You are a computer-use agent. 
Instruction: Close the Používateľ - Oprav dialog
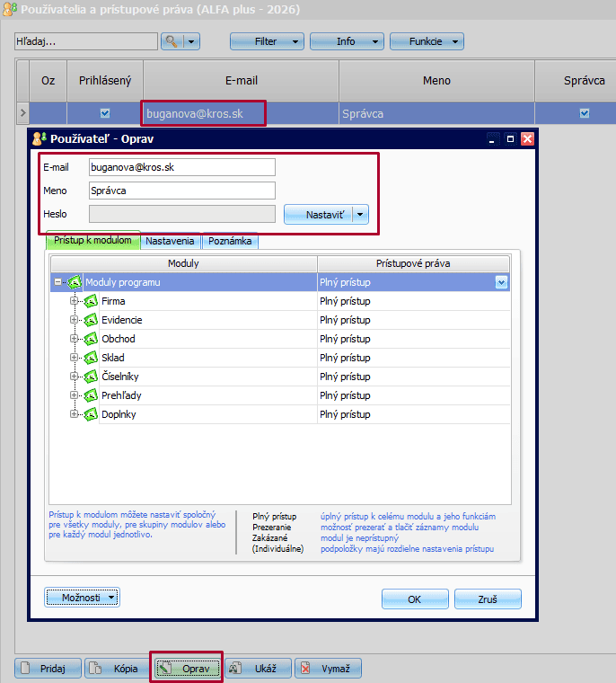coord(527,139)
